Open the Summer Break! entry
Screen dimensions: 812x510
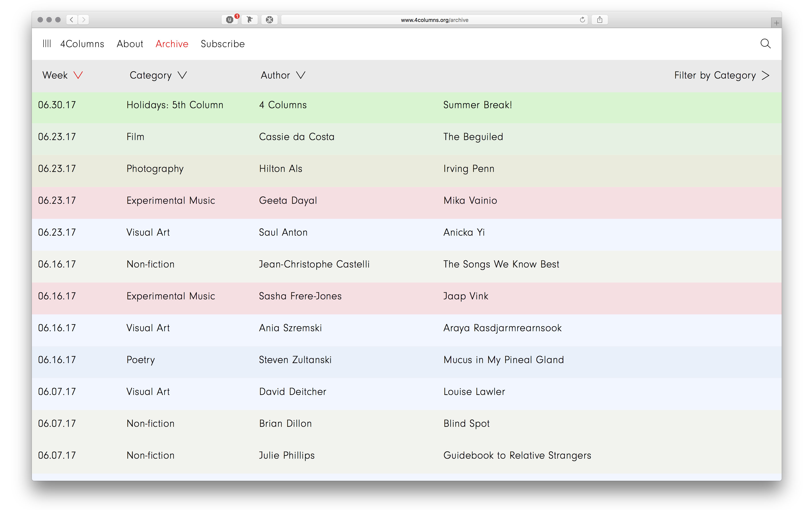coord(478,105)
